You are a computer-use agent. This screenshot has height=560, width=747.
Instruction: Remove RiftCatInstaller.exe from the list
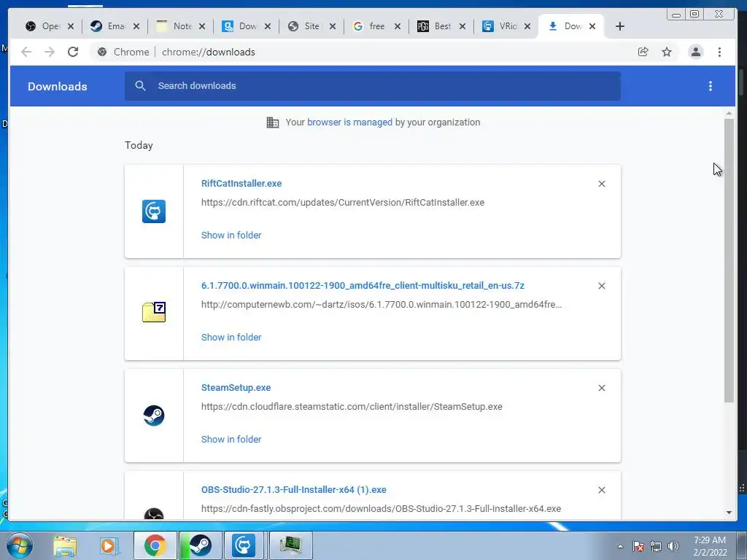click(x=602, y=184)
